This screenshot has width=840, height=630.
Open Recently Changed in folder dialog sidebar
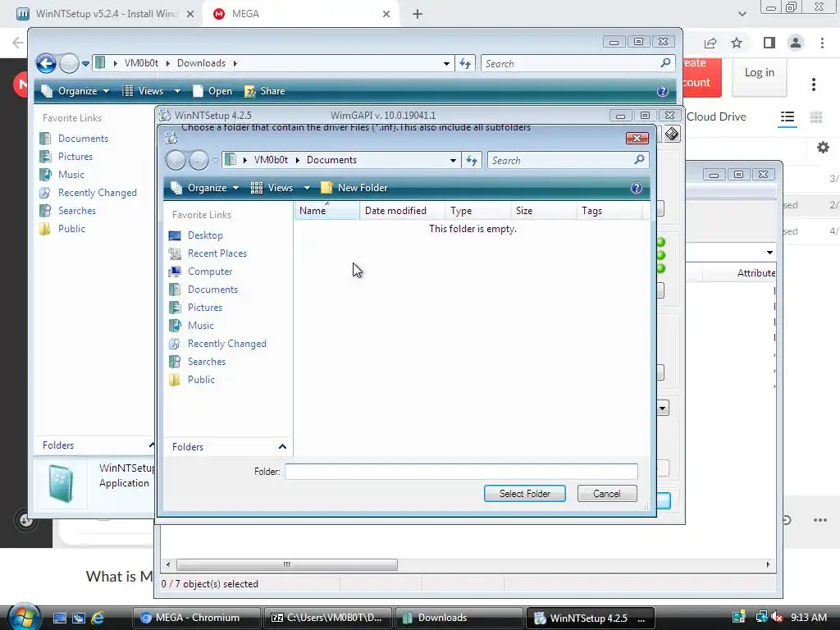226,344
